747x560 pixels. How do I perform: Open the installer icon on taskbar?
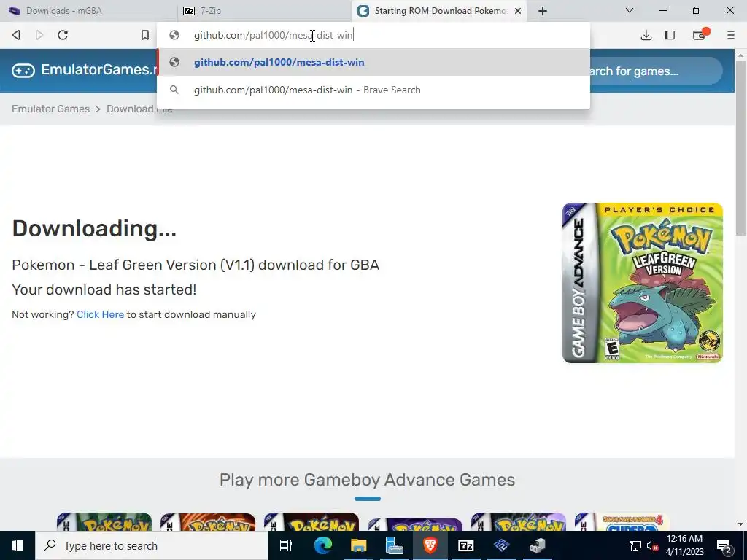coord(538,545)
